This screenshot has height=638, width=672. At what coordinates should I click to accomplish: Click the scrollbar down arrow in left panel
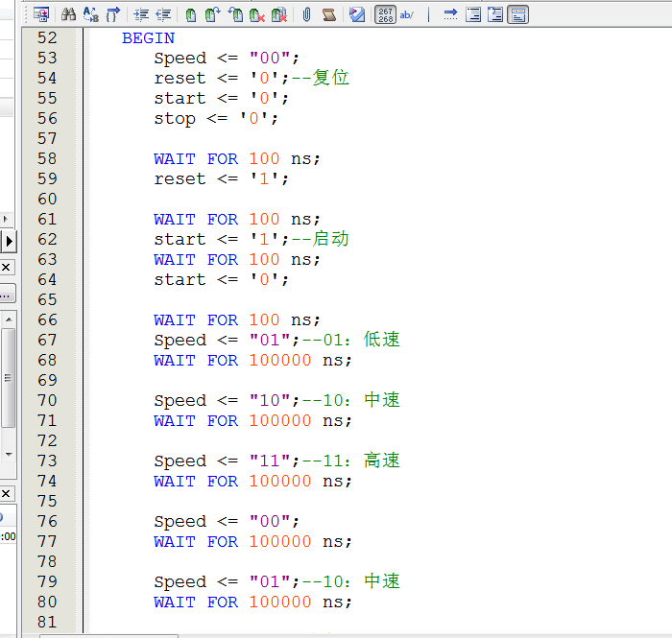tap(8, 454)
